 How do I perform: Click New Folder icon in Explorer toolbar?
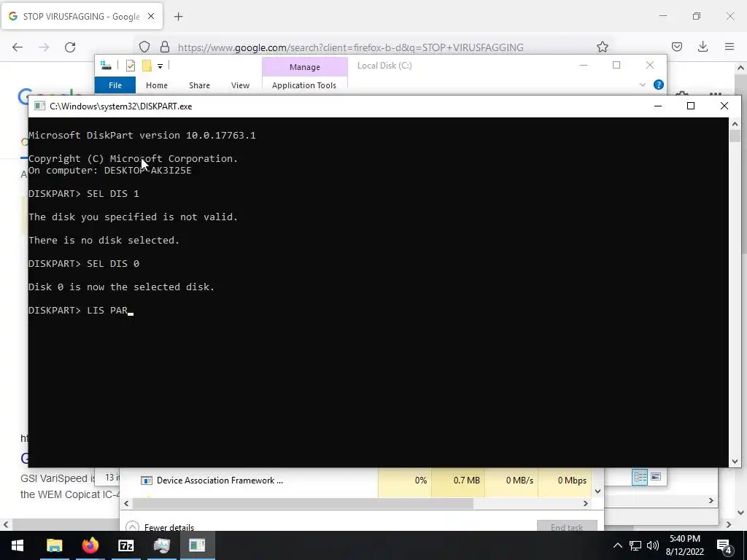pos(147,66)
